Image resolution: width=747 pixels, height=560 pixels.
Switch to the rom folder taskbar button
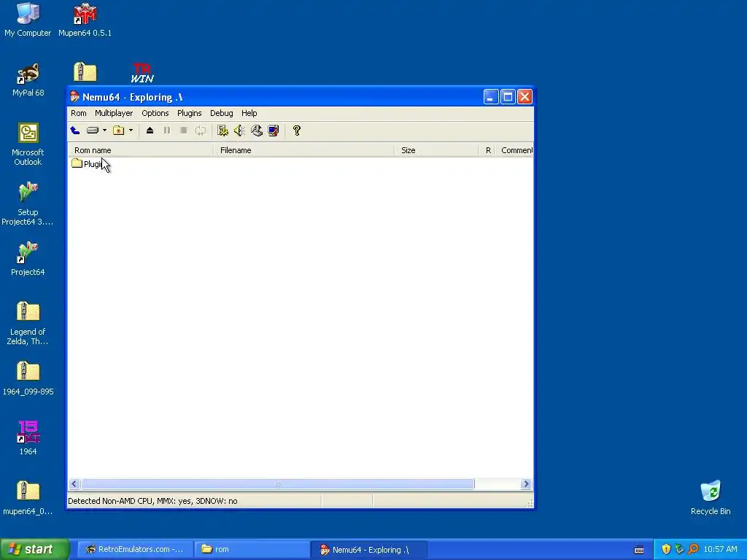point(252,550)
